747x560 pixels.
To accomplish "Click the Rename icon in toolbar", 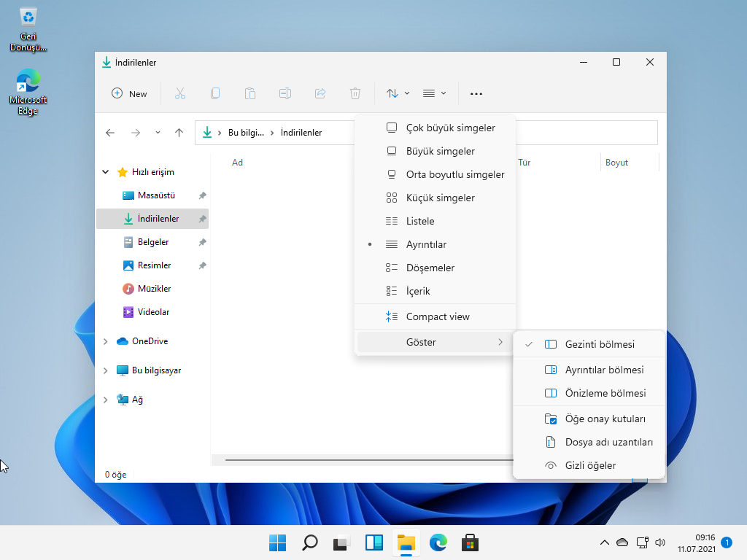I will 285,93.
